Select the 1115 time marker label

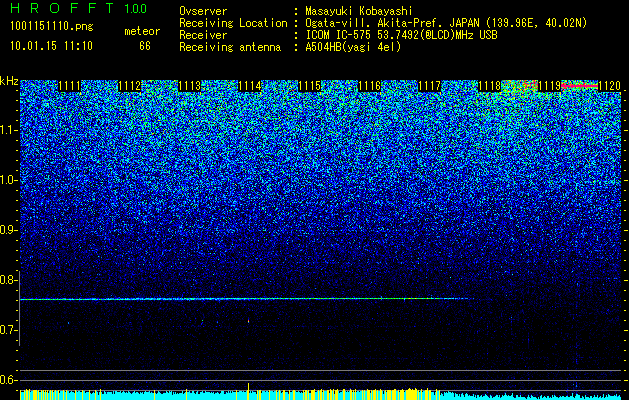point(310,86)
